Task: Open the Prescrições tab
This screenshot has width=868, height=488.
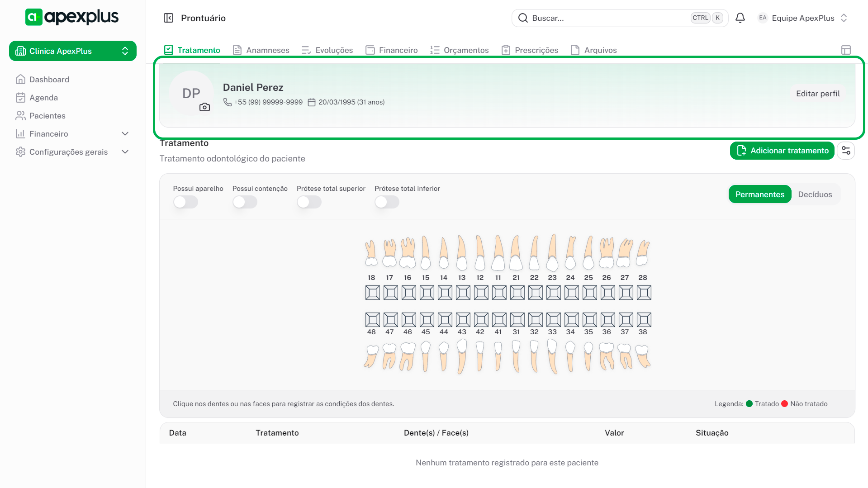Action: pyautogui.click(x=530, y=50)
